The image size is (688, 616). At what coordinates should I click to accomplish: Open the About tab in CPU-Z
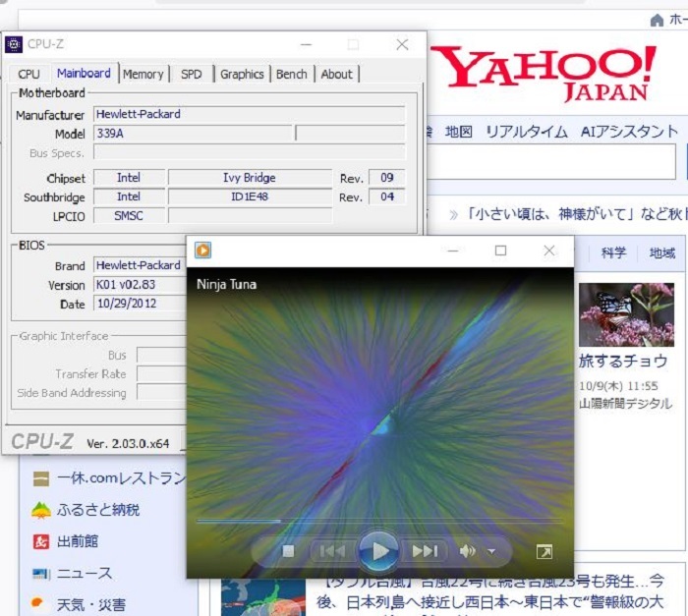pos(336,74)
